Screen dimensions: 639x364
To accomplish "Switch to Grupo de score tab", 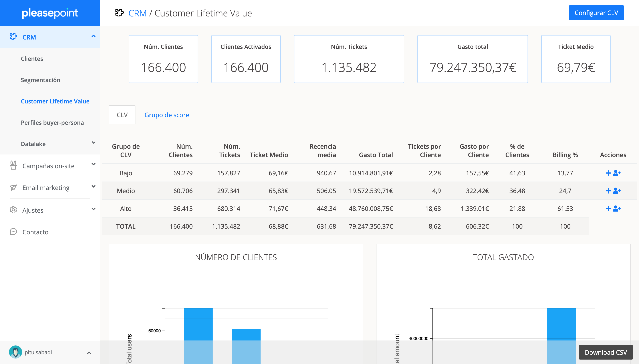I will [x=167, y=115].
